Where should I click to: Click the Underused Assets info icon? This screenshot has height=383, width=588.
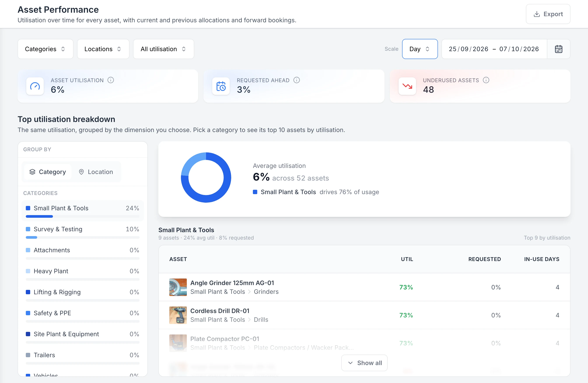point(486,80)
